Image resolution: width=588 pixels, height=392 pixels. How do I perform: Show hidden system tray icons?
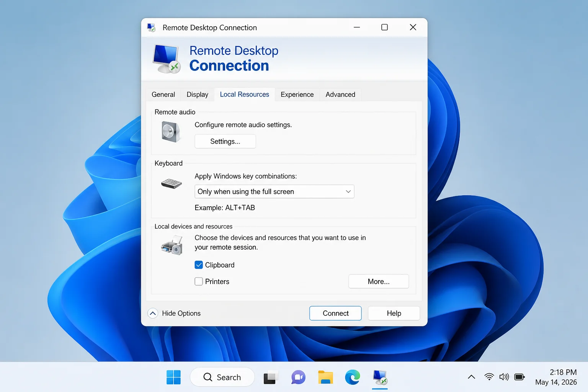(x=472, y=377)
